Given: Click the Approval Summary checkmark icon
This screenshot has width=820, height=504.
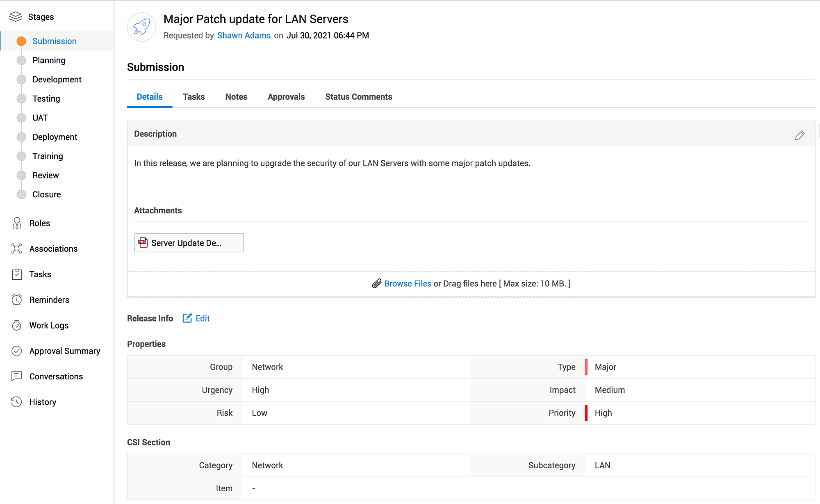Looking at the screenshot, I should pyautogui.click(x=17, y=351).
